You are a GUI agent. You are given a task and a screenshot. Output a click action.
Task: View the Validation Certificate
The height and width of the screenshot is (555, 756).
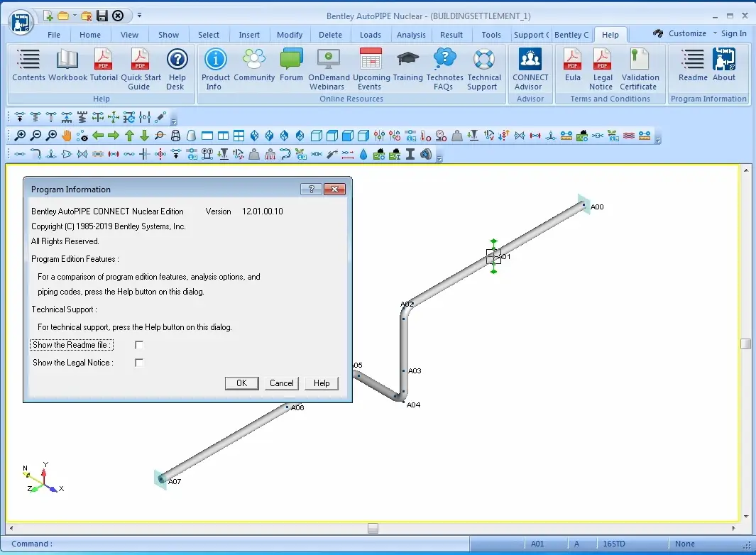640,70
